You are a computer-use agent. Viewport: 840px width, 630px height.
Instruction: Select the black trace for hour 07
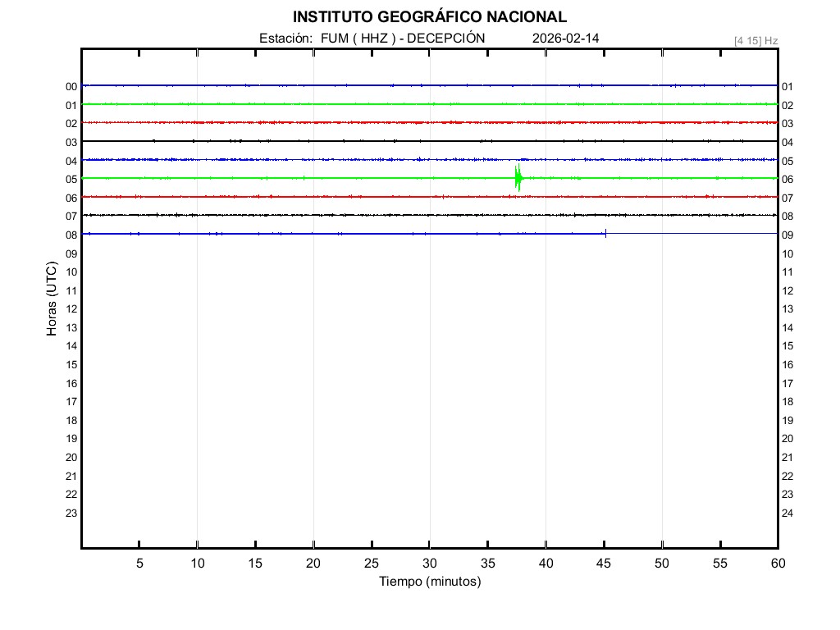point(328,215)
